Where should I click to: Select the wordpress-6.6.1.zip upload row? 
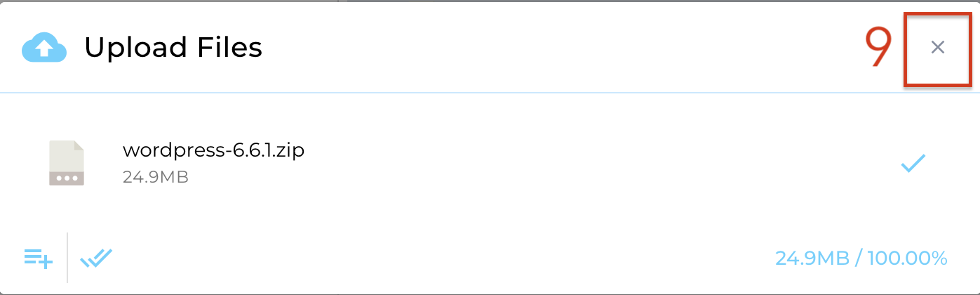[490, 163]
